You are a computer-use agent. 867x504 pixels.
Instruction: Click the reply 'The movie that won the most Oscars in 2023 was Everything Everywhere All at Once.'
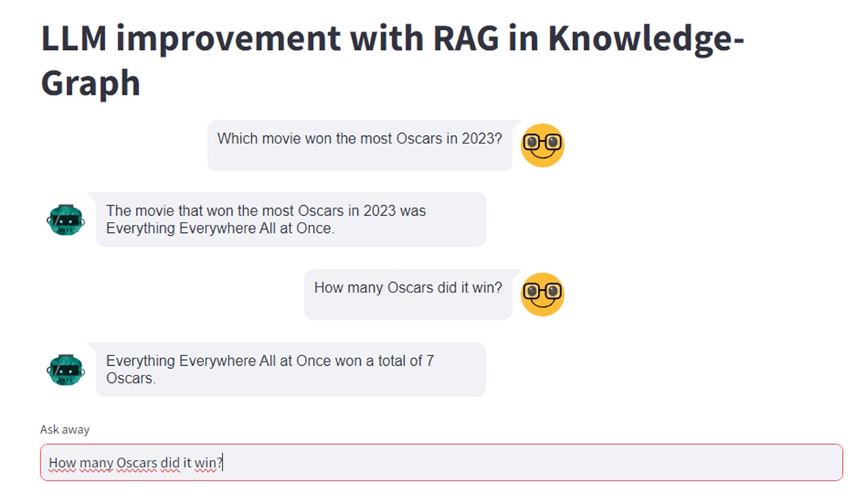(291, 220)
